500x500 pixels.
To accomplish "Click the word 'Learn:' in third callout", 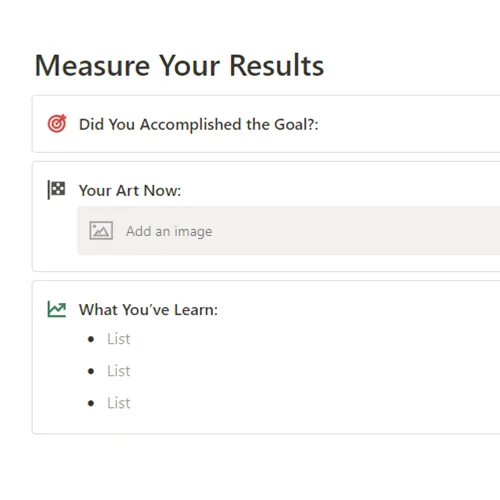I will (196, 310).
